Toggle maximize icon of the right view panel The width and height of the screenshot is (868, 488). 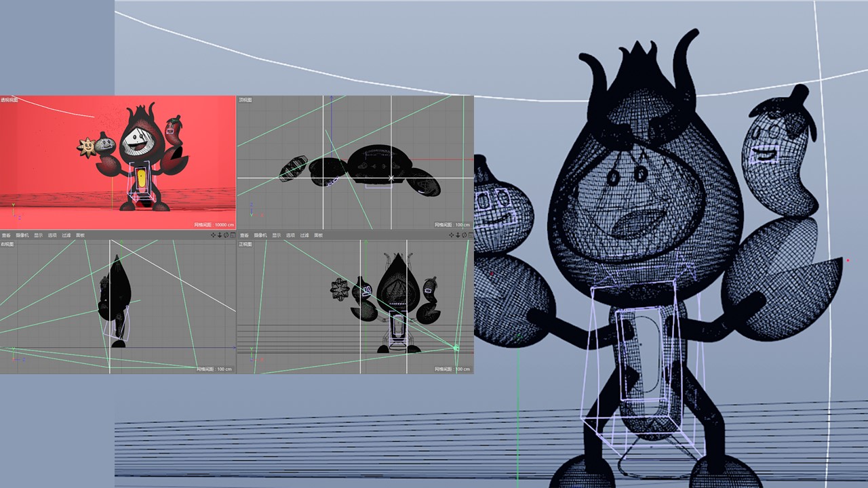point(233,235)
